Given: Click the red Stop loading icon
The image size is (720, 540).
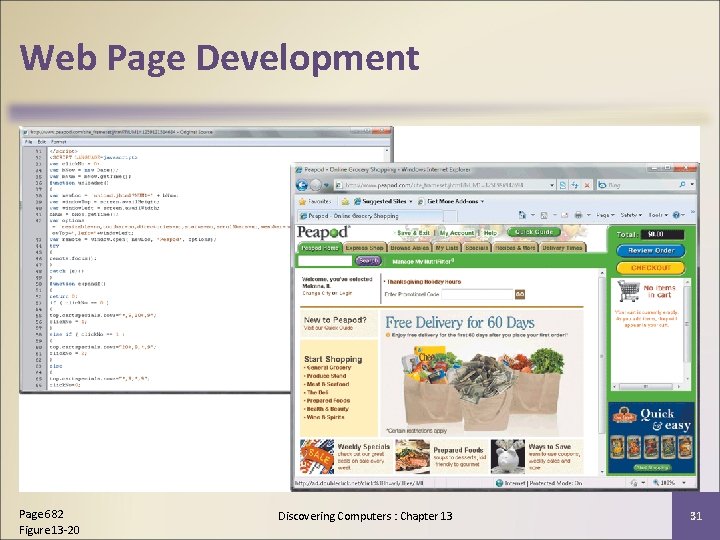Looking at the screenshot, I should (x=587, y=185).
